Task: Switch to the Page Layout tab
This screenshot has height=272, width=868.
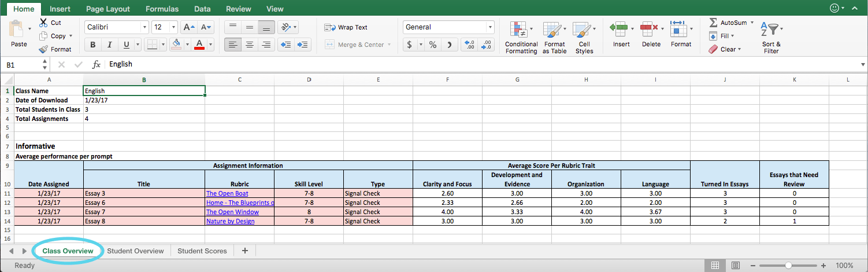Action: click(x=108, y=9)
